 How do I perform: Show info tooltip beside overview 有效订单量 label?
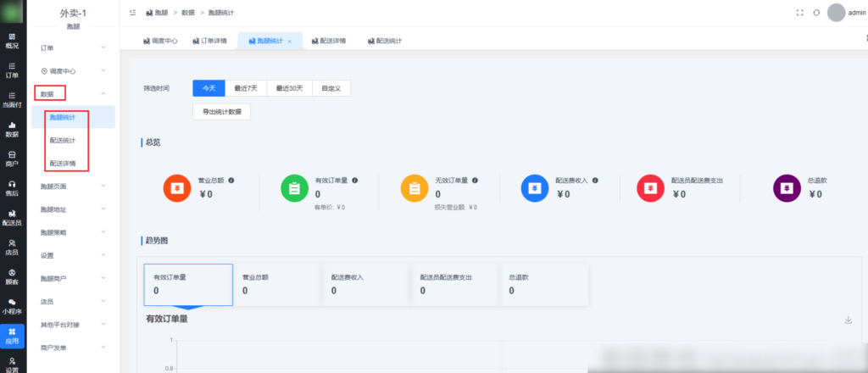tap(355, 181)
